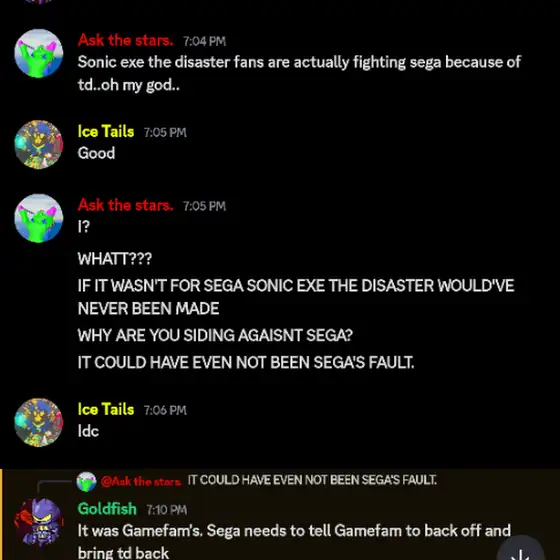This screenshot has width=560, height=560.
Task: Jump to latest messages with down-arrow button
Action: [521, 550]
